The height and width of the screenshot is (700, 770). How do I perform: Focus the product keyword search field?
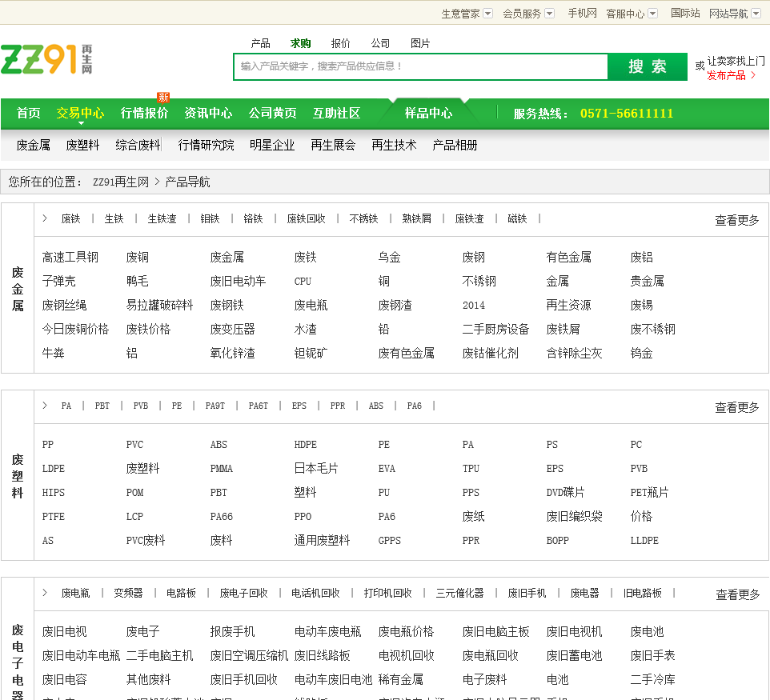[x=420, y=66]
